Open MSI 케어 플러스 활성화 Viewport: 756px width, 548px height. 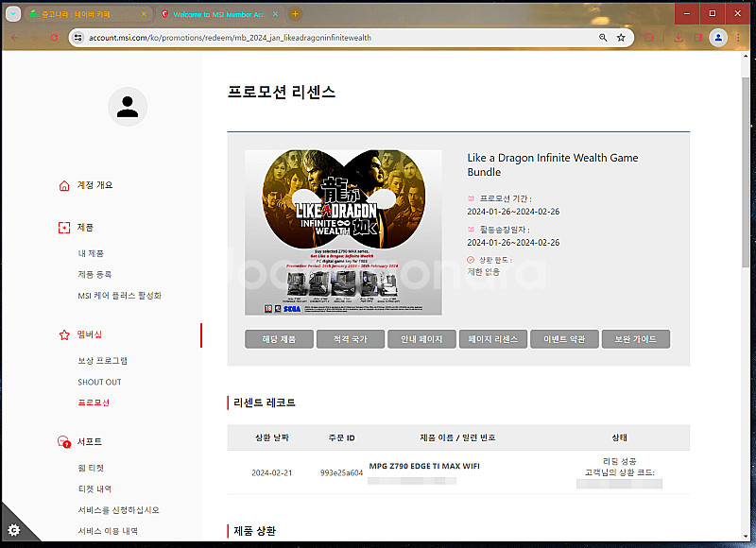(x=120, y=296)
